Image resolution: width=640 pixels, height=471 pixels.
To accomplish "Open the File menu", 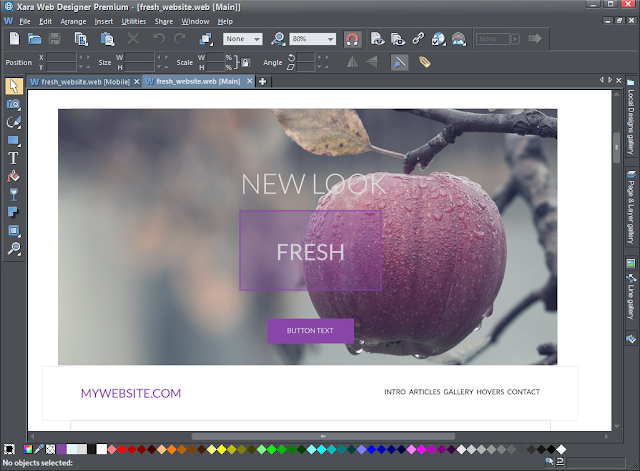I will click(x=24, y=21).
